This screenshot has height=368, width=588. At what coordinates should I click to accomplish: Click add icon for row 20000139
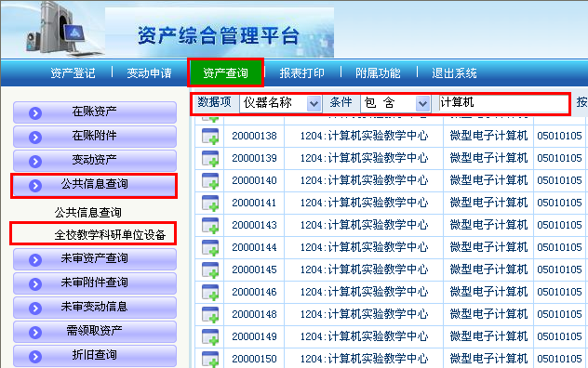210,159
